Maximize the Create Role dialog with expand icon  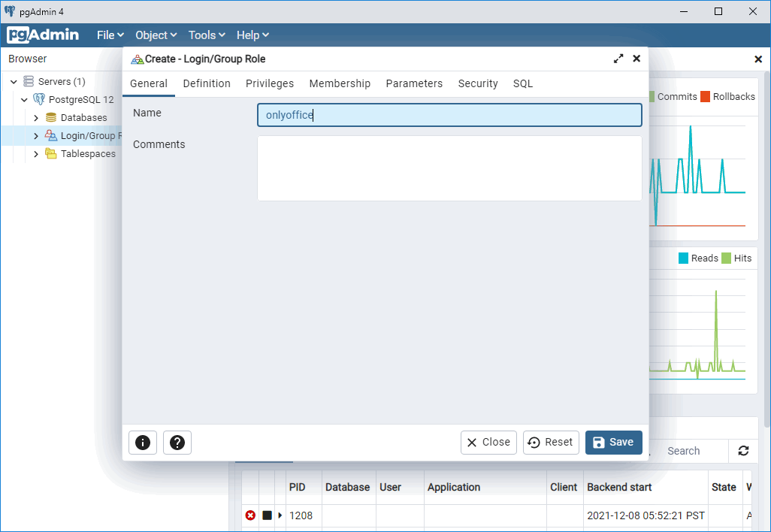point(618,59)
